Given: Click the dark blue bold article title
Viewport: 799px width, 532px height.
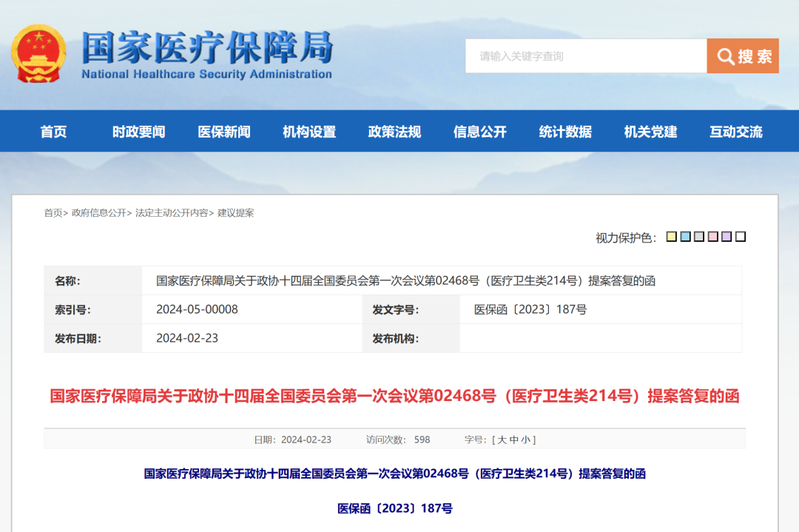Looking at the screenshot, I should (395, 474).
